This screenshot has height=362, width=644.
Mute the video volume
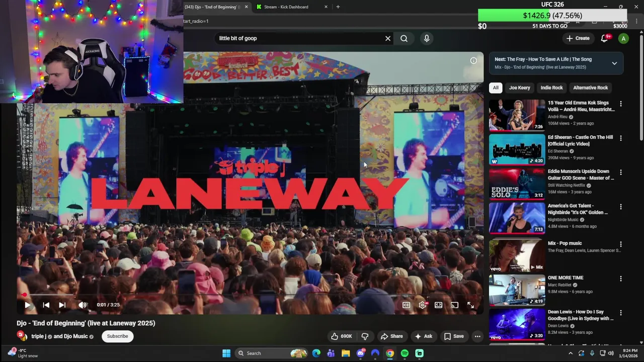[x=83, y=305]
